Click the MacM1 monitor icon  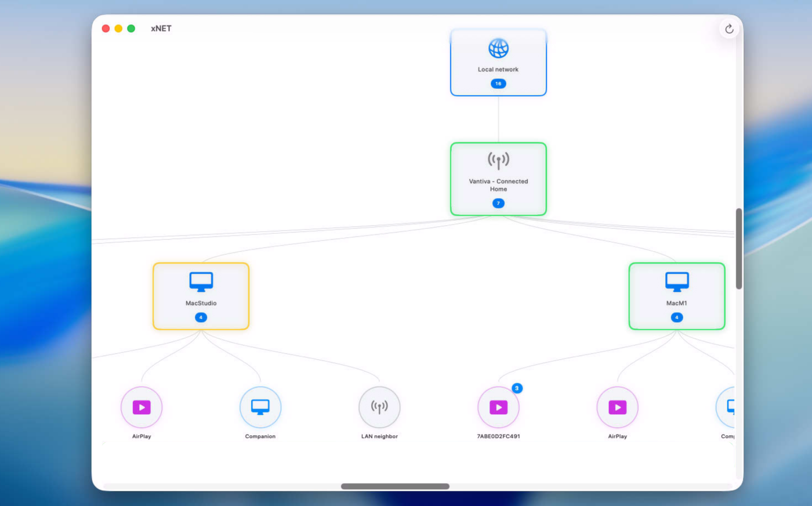(x=676, y=282)
